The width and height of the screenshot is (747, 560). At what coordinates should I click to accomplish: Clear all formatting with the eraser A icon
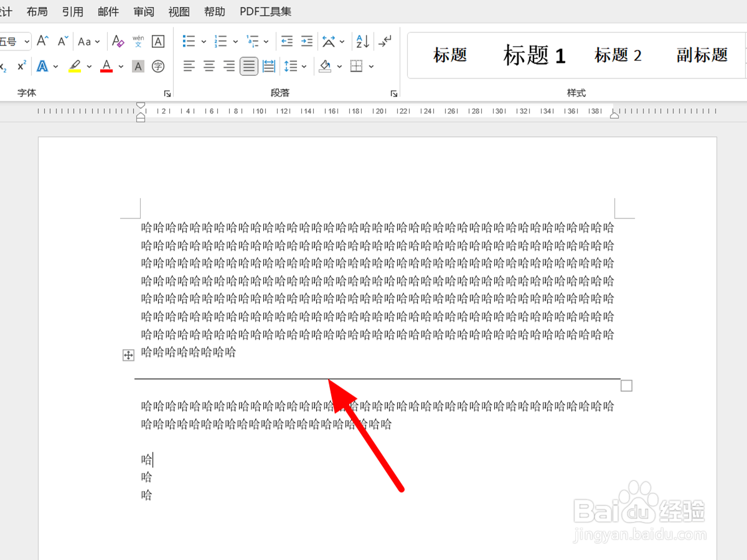click(x=118, y=41)
